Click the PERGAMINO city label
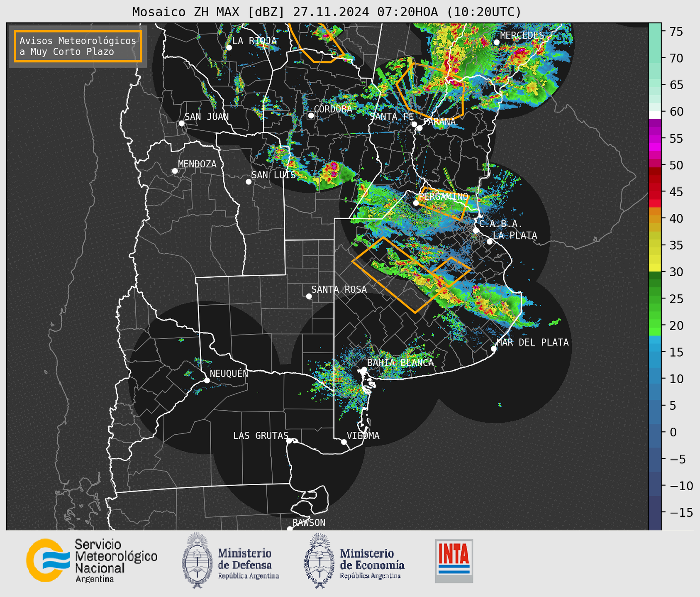This screenshot has height=597, width=700. click(443, 196)
